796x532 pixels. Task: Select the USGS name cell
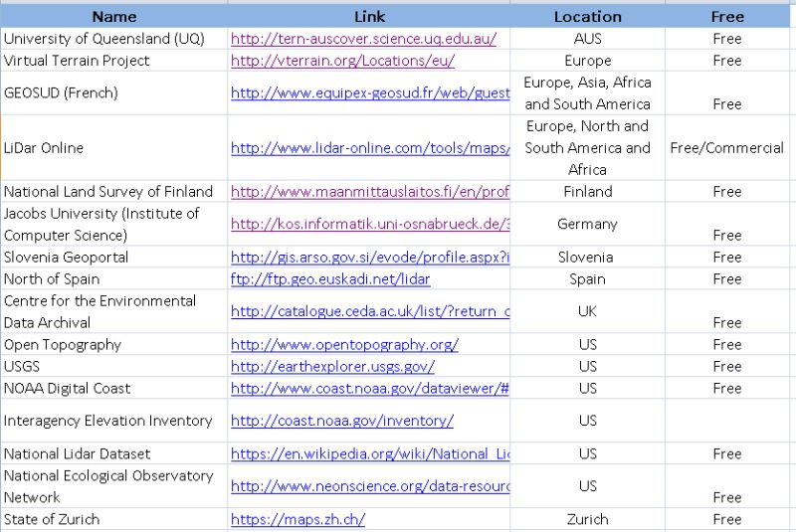[114, 366]
